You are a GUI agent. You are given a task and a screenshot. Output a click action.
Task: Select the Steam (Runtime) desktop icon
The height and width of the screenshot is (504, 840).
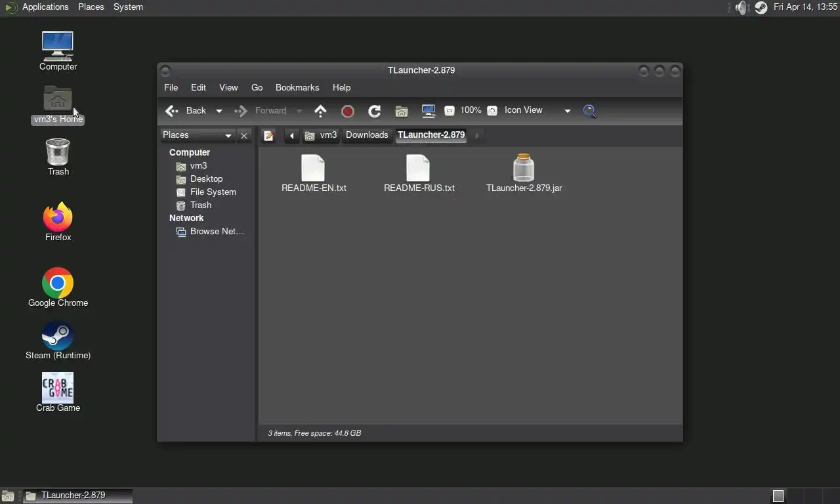click(58, 341)
